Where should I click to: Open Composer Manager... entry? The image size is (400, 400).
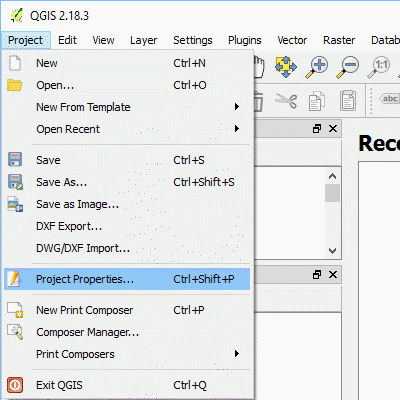click(x=127, y=332)
